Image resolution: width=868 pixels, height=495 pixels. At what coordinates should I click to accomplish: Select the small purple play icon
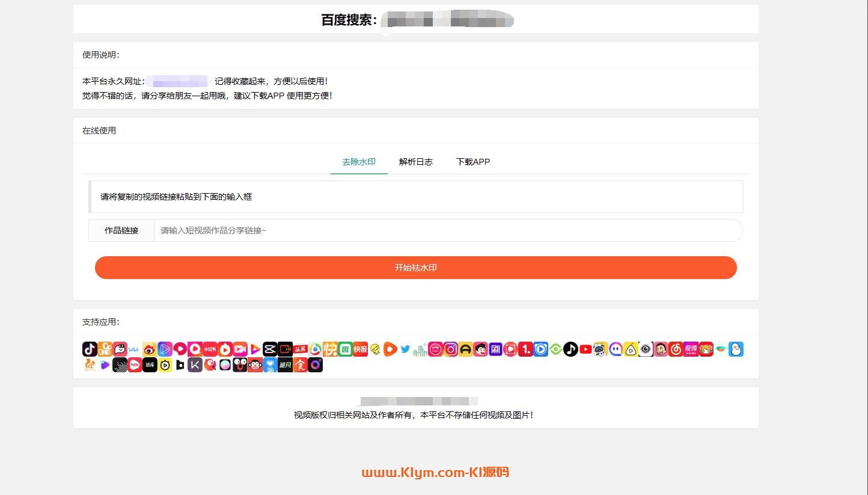point(105,364)
